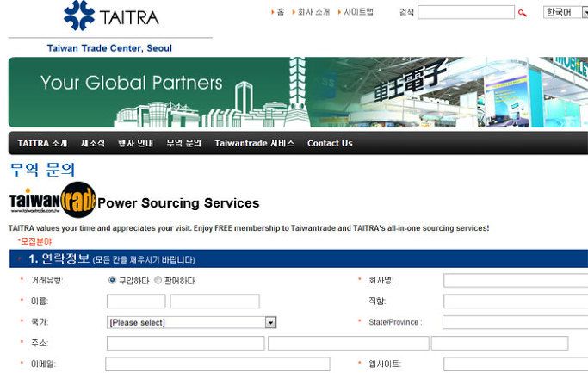Click the 회사명 input field
588x373 pixels.
click(516, 280)
